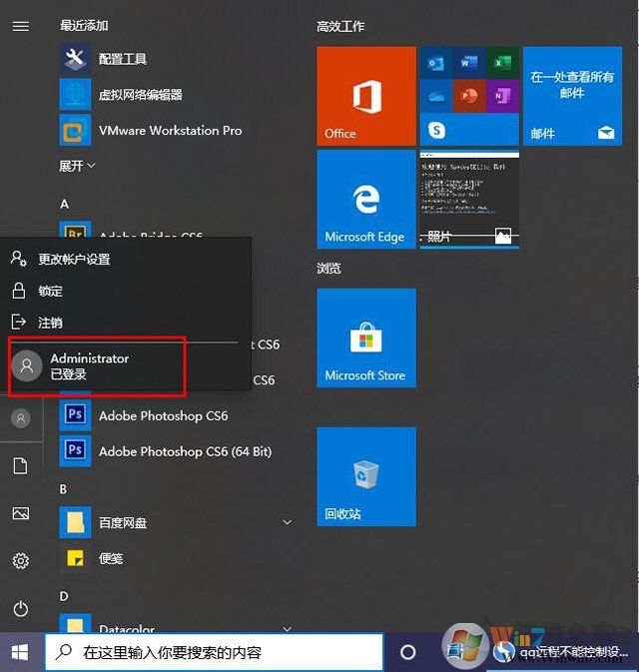
Task: Select 更改帐户设置 from the account menu
Action: click(x=126, y=259)
